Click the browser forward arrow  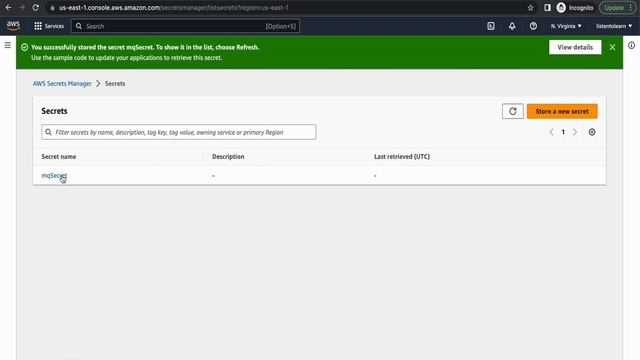[22, 8]
